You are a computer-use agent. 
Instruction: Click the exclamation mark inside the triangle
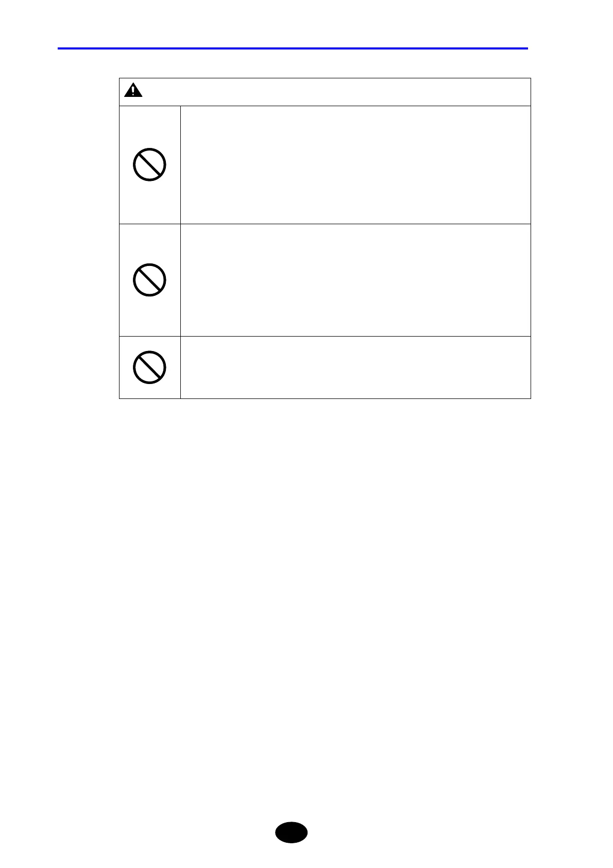[x=133, y=92]
